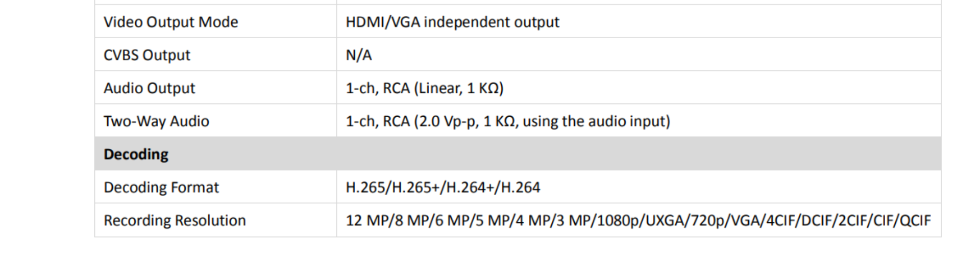Click the 1-ch, RCA (Linear, 1 KΩ) value
Screen dimensions: 980x263
[x=425, y=88]
